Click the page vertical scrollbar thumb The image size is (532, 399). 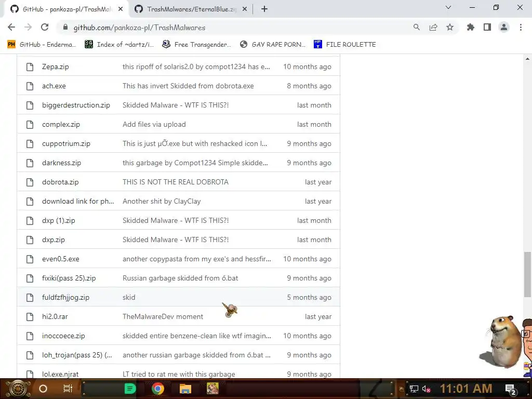(x=527, y=274)
